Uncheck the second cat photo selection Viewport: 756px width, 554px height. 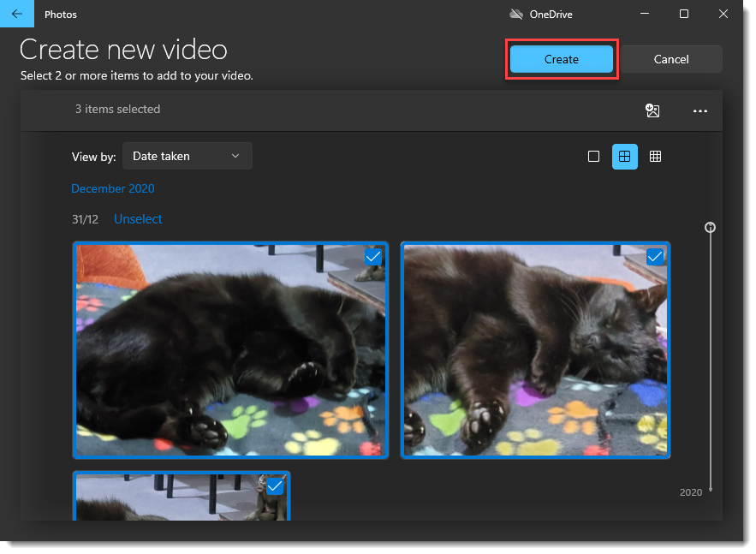(655, 256)
